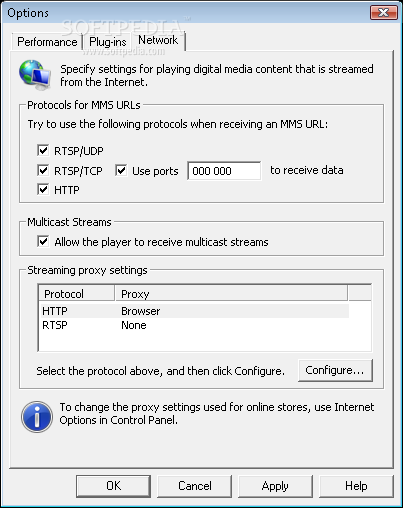Uncheck the RTSP/UDP protocol checkbox
Image resolution: width=403 pixels, height=508 pixels.
coord(43,151)
